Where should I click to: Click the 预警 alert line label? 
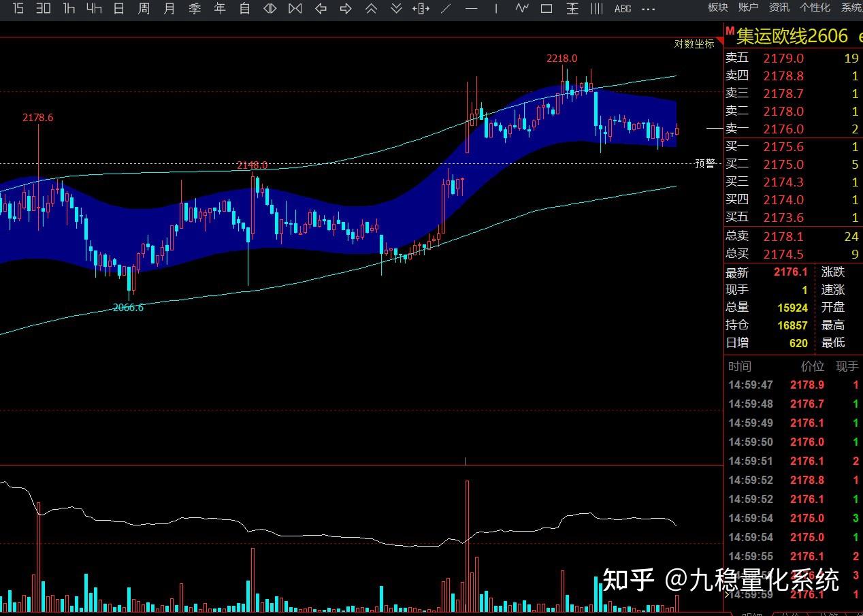[x=705, y=163]
